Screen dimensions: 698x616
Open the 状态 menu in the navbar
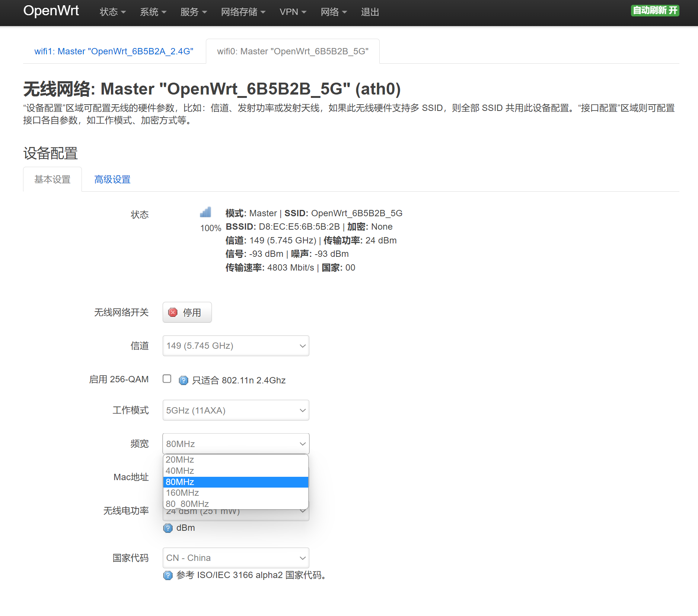112,12
